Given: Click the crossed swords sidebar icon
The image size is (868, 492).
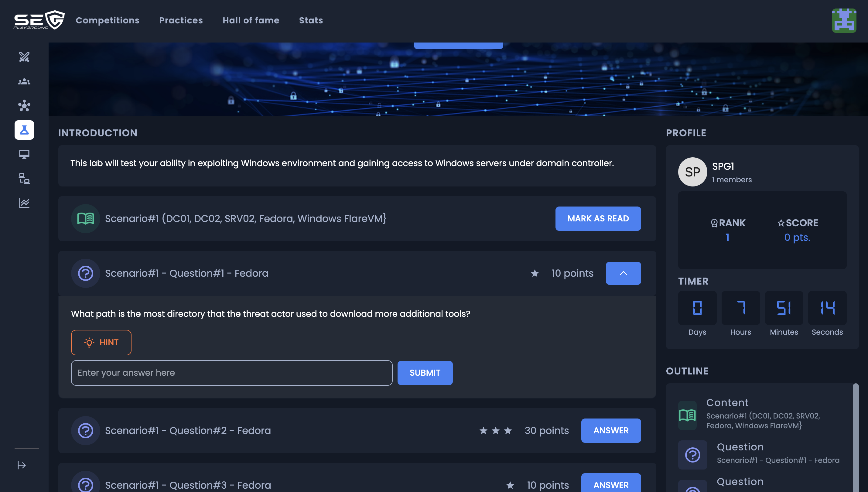Looking at the screenshot, I should point(24,57).
